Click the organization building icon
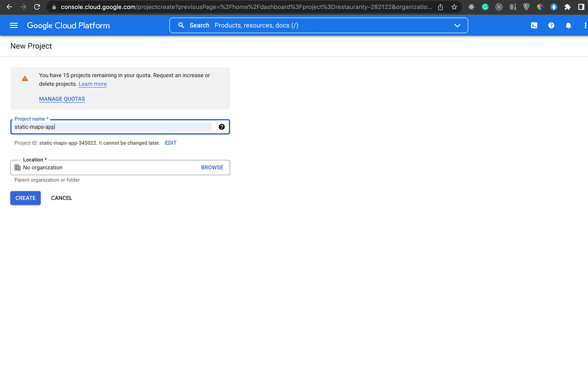Image resolution: width=588 pixels, height=368 pixels. click(18, 168)
